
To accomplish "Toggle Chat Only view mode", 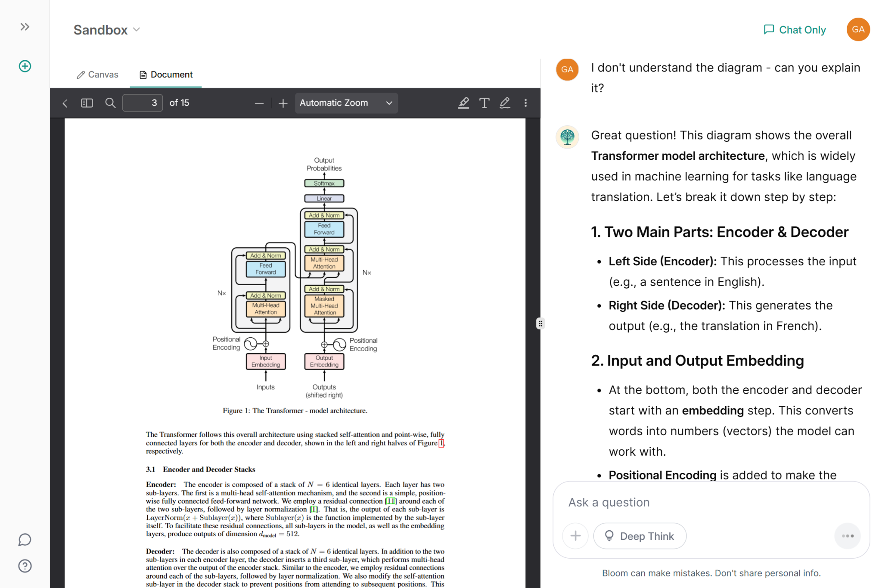I will pos(795,30).
